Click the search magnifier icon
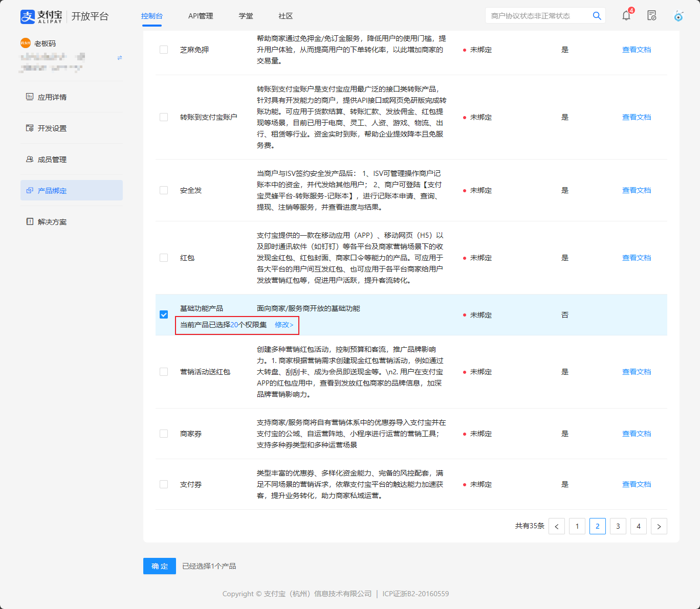 [597, 16]
